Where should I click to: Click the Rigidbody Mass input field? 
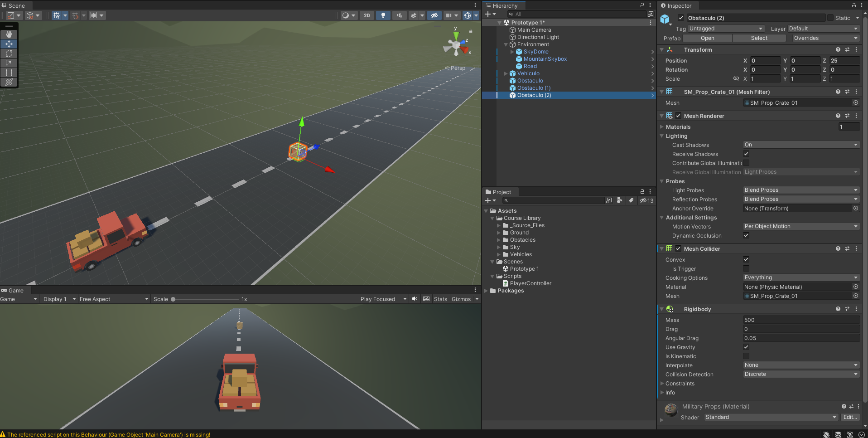click(x=801, y=320)
